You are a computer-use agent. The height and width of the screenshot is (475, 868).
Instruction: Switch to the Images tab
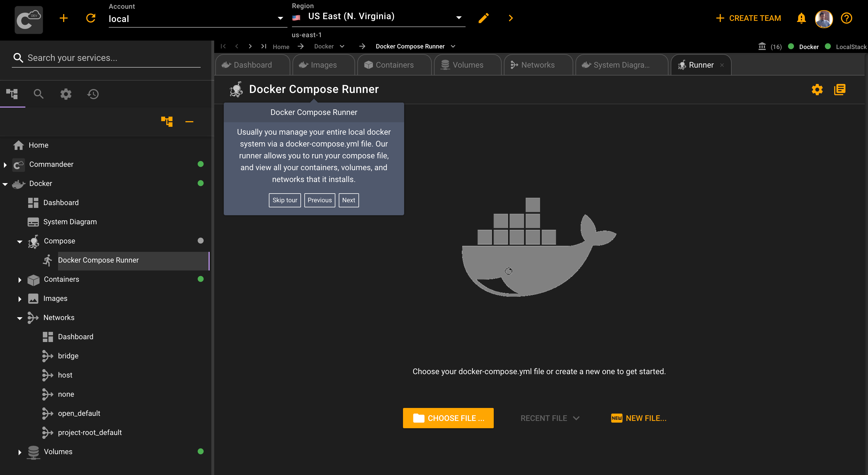(324, 65)
